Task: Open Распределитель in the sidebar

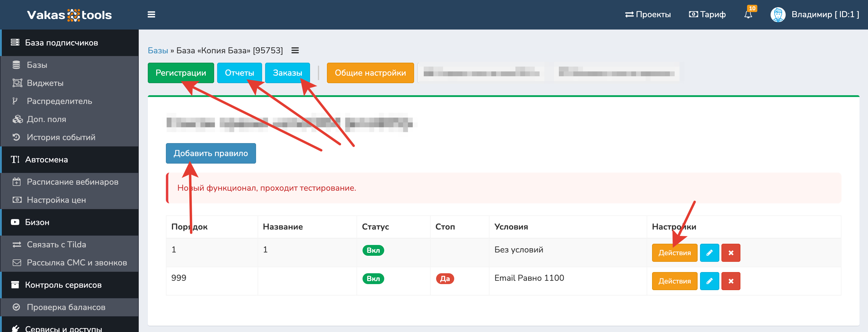Action: (x=59, y=101)
